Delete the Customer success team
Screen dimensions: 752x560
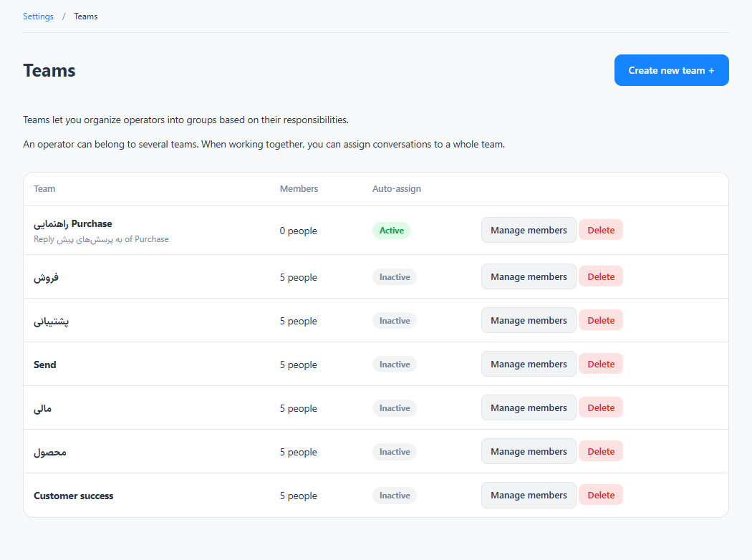pyautogui.click(x=601, y=496)
